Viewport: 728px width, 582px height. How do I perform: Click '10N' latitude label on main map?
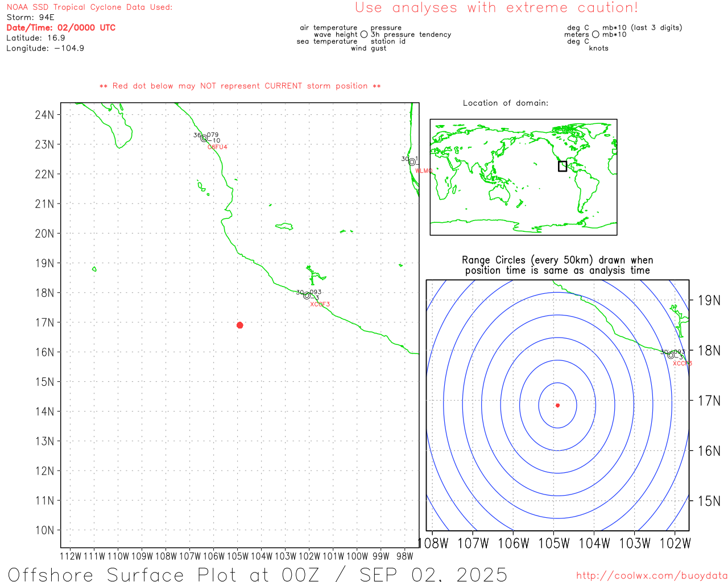(x=44, y=530)
